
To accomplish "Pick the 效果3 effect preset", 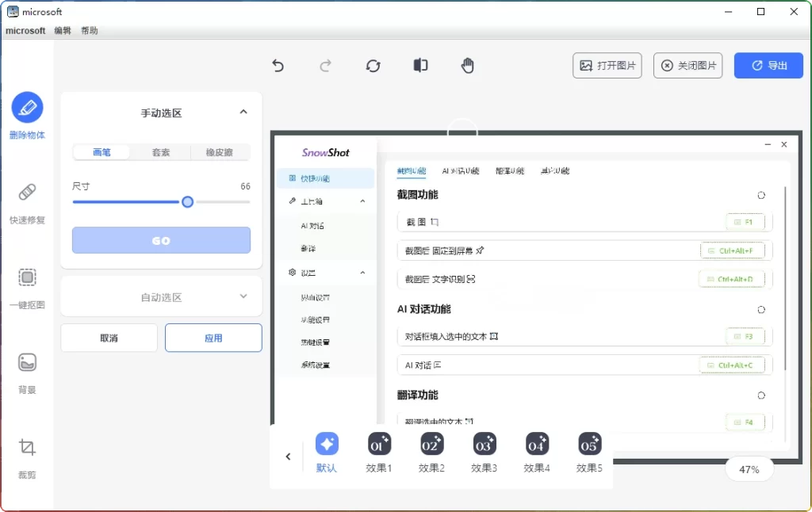I will tap(484, 452).
